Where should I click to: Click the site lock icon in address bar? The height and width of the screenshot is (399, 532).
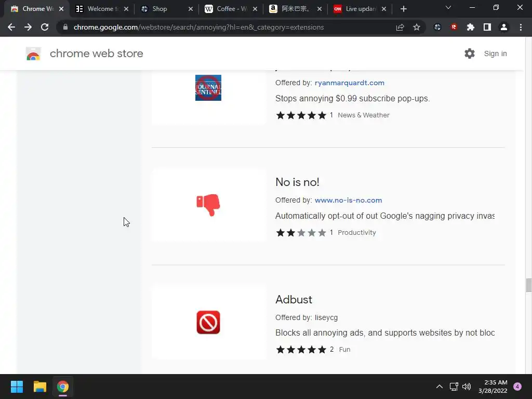click(65, 27)
